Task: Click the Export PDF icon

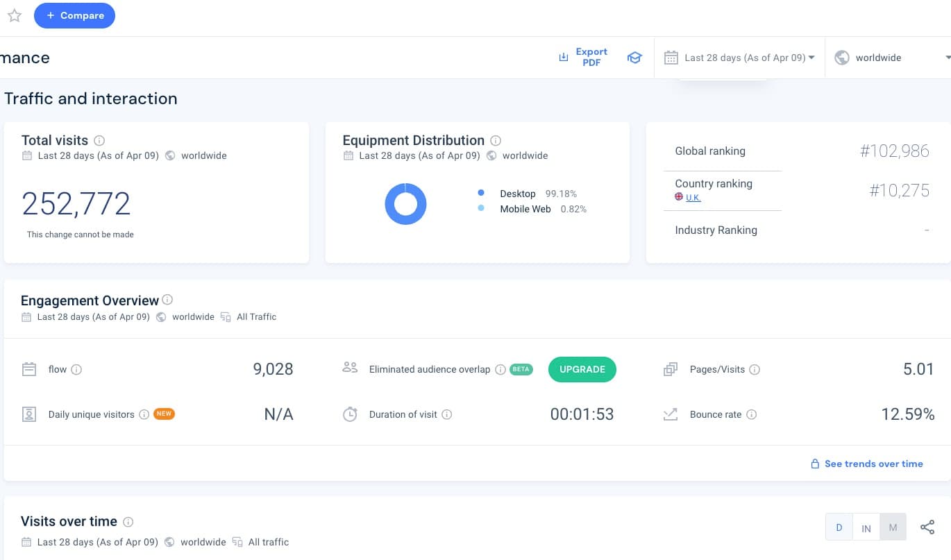Action: click(x=564, y=57)
